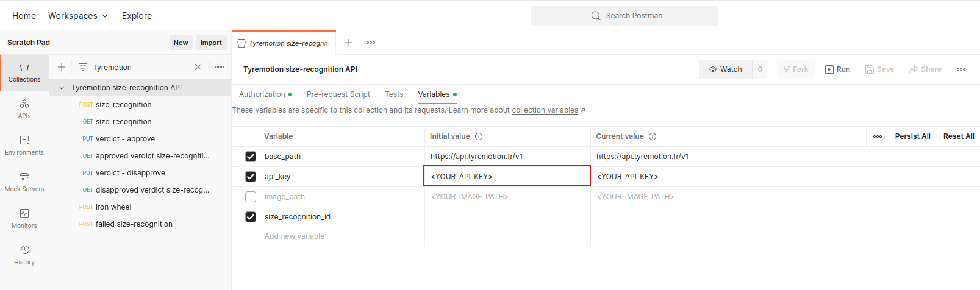Open the Monitors sidebar panel
The width and height of the screenshot is (980, 290).
coord(24,218)
